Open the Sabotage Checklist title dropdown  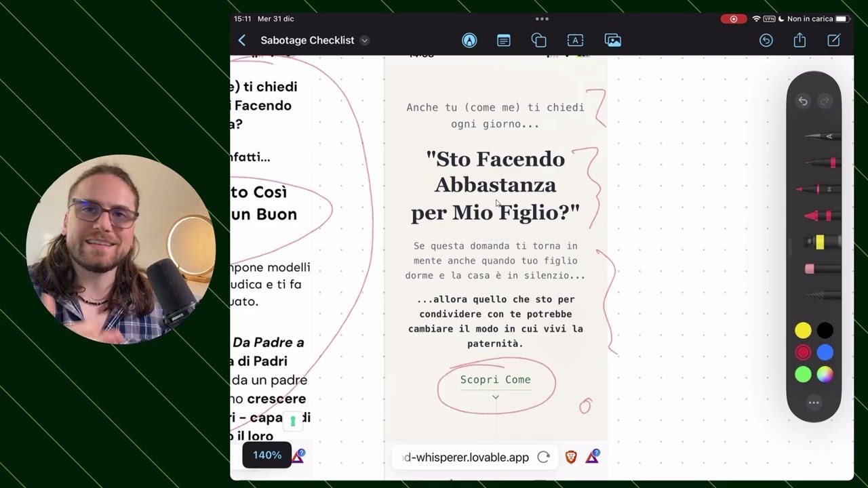coord(365,41)
